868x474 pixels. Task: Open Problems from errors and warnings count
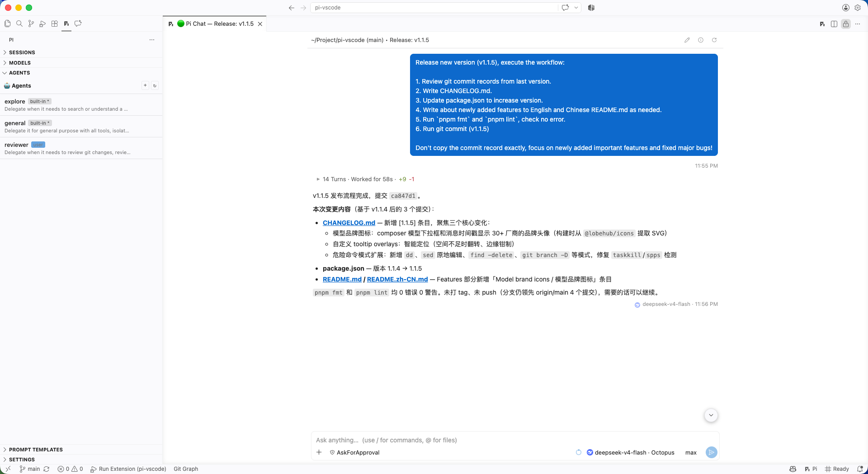click(x=70, y=469)
